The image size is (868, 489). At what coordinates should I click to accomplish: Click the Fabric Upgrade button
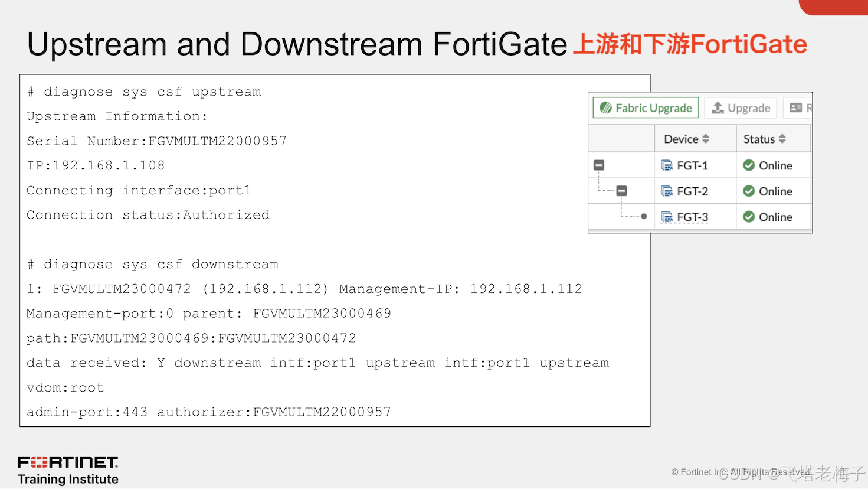(646, 108)
